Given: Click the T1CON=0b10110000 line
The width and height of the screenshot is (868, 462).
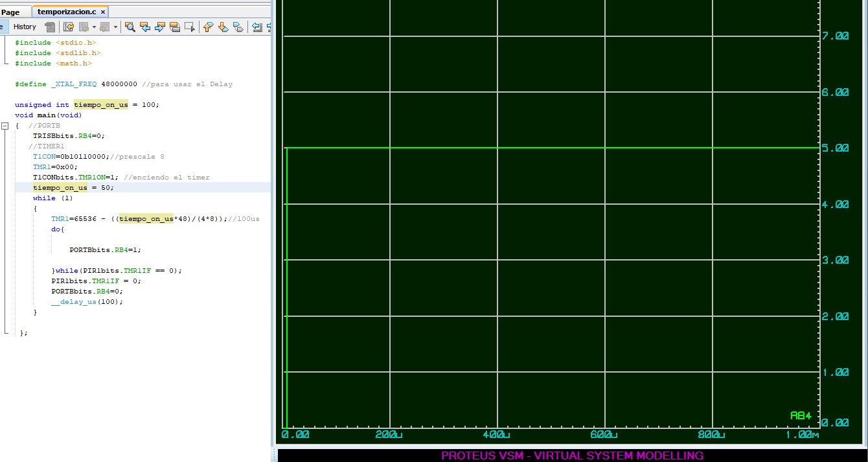Looking at the screenshot, I should click(98, 157).
